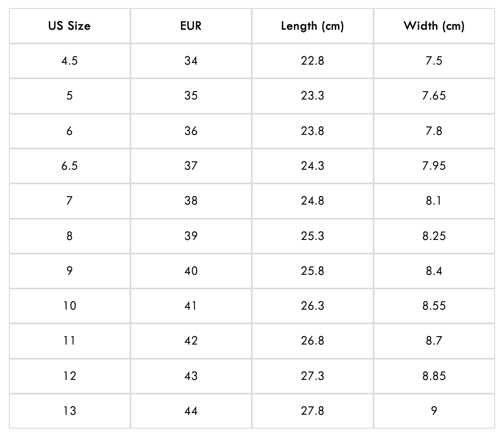This screenshot has width=504, height=438.
Task: Click the US Size column header
Action: 69,26
